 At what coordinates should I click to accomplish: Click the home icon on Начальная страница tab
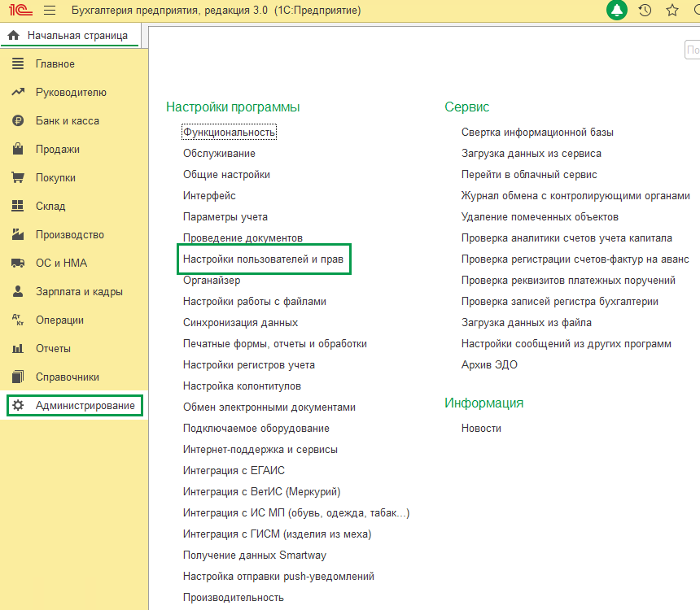13,35
